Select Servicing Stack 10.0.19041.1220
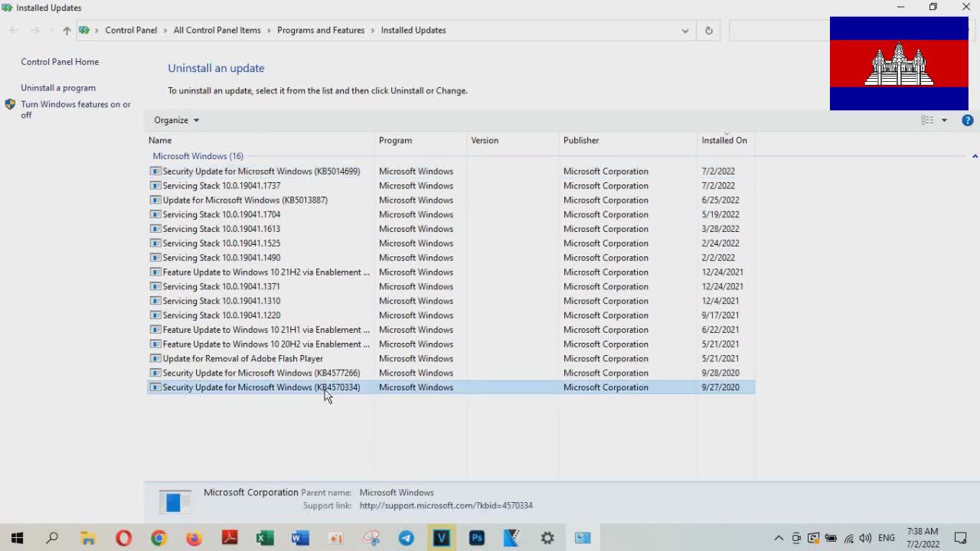 tap(450, 315)
